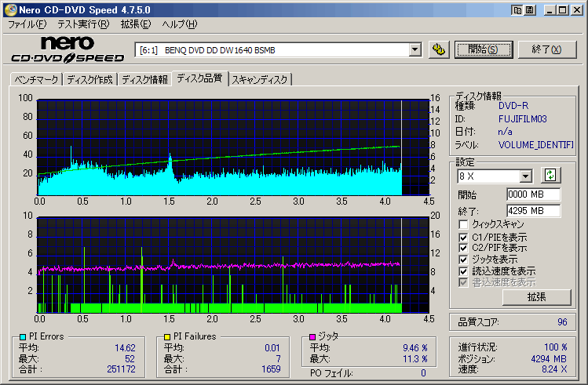The height and width of the screenshot is (385, 588).
Task: Toggle the ジッタを表示 checkbox
Action: point(463,260)
